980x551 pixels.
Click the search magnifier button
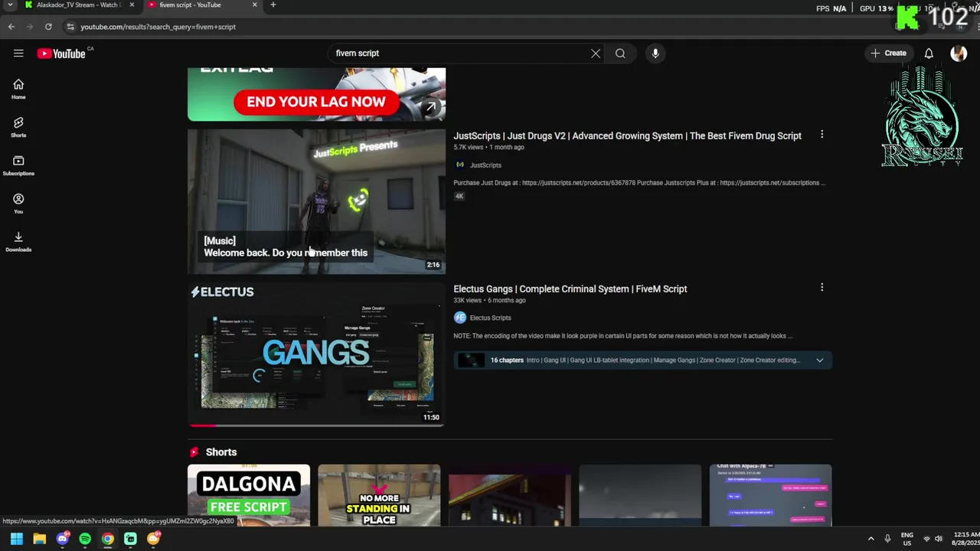620,54
